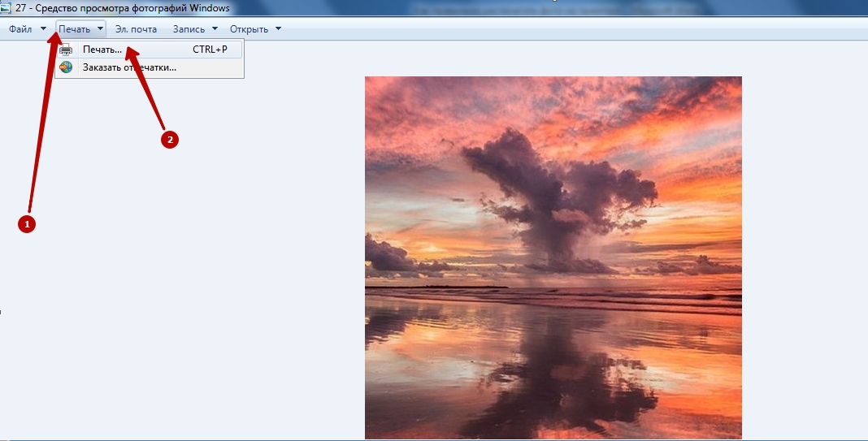868x441 pixels.
Task: Open the Открыть menu
Action: click(x=249, y=29)
